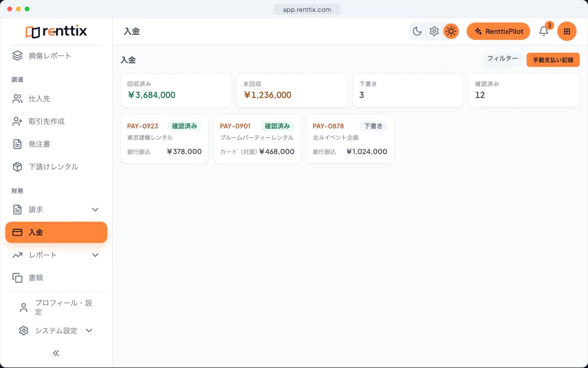Open the フィルター button
Screen dimensions: 588x368
pos(502,59)
